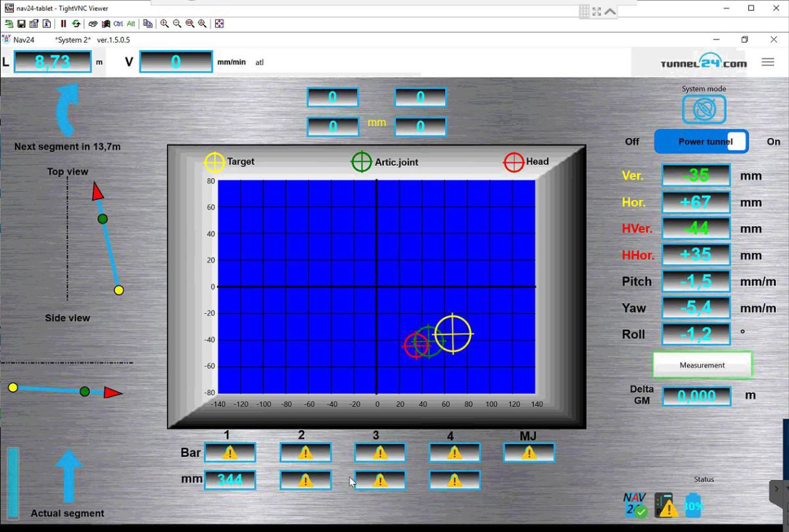Click the 30% battery status icon

tap(694, 505)
